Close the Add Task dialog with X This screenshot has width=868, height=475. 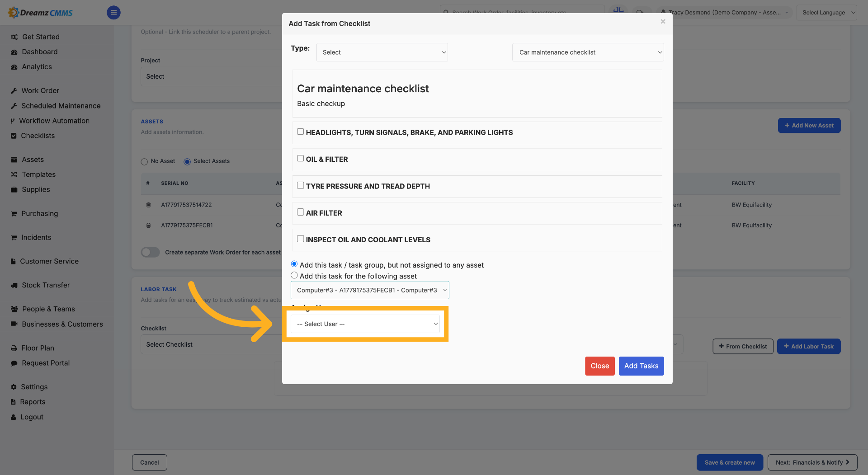[x=663, y=21]
